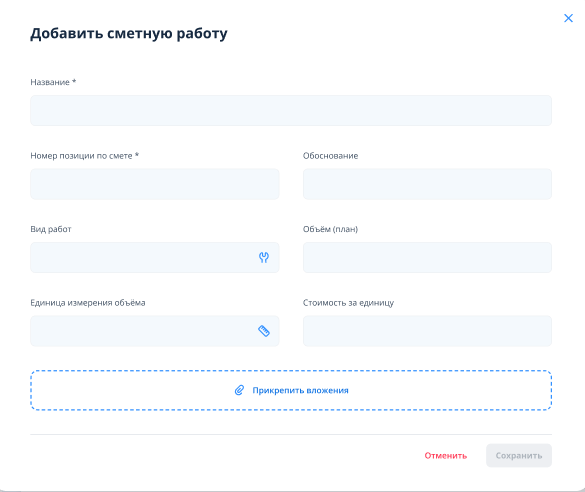585x492 pixels.
Task: Click the Название * field label
Action: pos(53,82)
